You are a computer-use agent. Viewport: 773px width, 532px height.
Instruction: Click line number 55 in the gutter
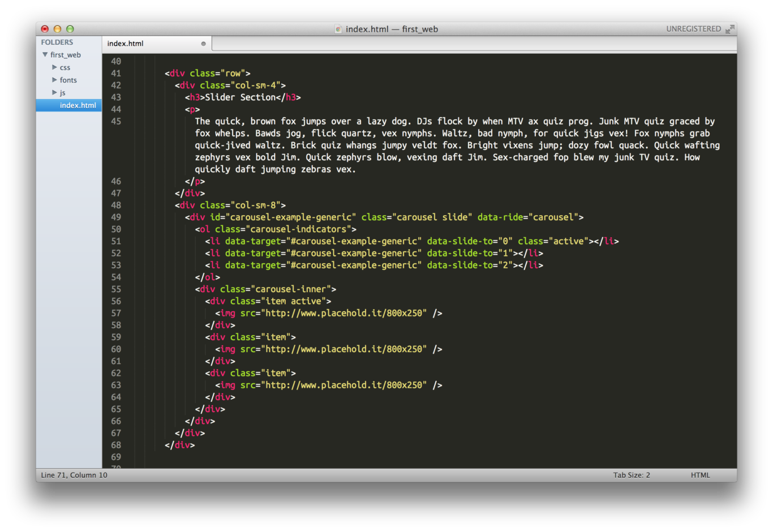pos(116,289)
